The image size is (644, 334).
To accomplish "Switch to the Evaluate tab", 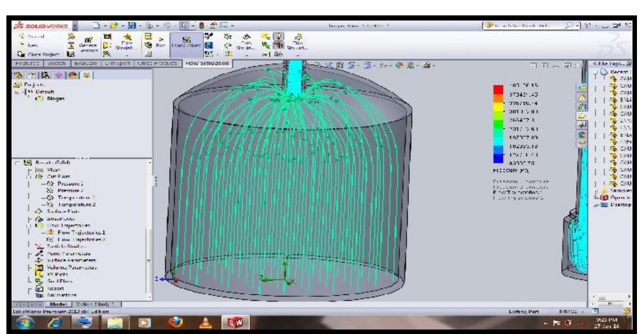I will pos(86,63).
